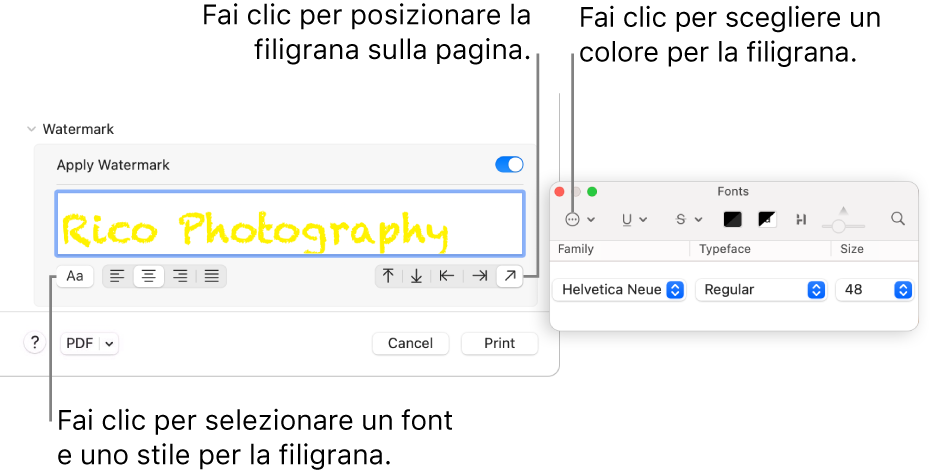
Task: Position watermark at left edge
Action: (x=446, y=276)
